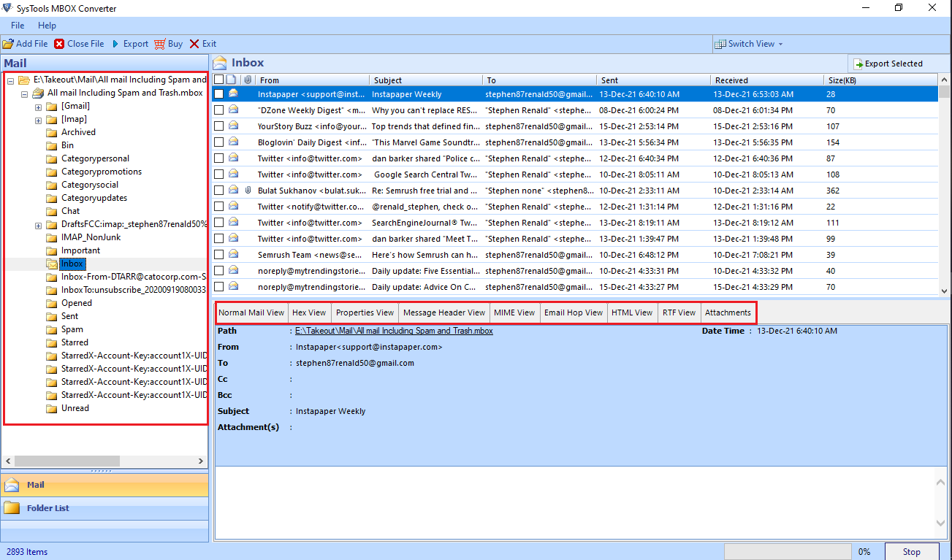The width and height of the screenshot is (952, 560).
Task: Click the Sent folder icon
Action: [x=52, y=317]
